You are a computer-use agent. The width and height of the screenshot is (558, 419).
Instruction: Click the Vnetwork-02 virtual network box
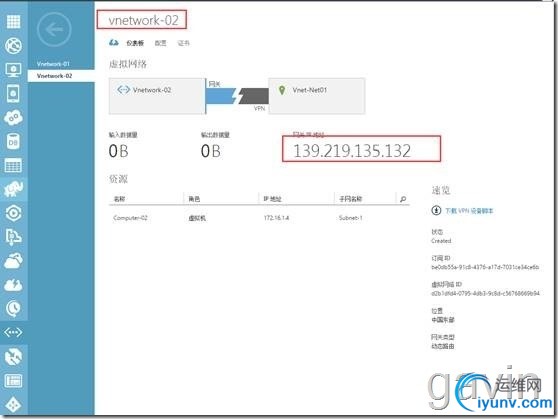tap(157, 96)
